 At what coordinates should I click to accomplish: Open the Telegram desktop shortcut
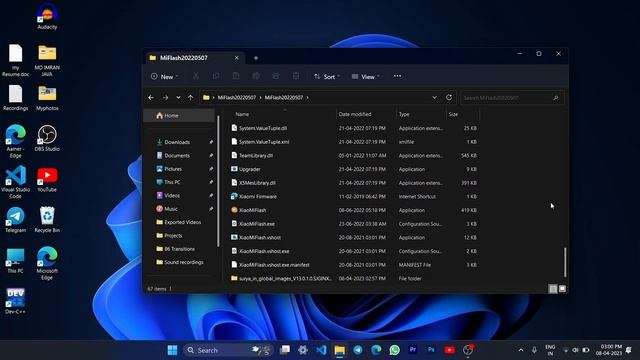coord(16,220)
